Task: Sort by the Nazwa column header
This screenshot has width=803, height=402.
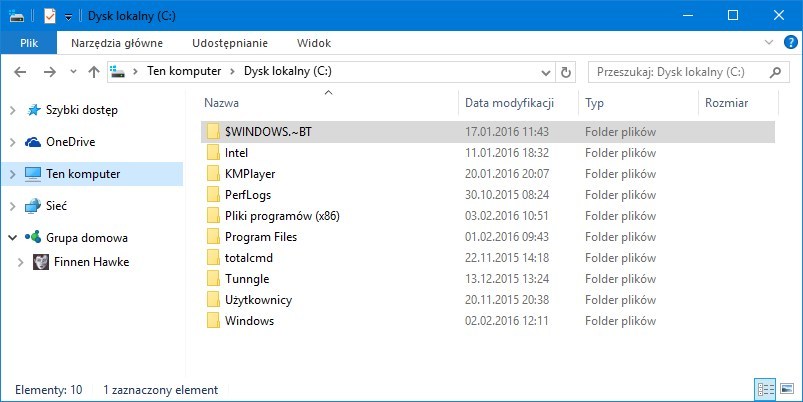Action: tap(222, 103)
